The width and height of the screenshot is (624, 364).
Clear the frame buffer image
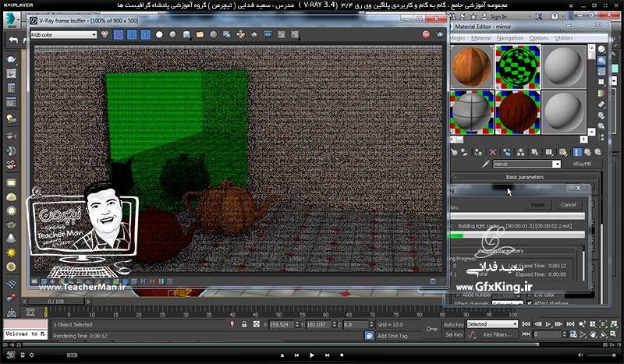coord(213,34)
